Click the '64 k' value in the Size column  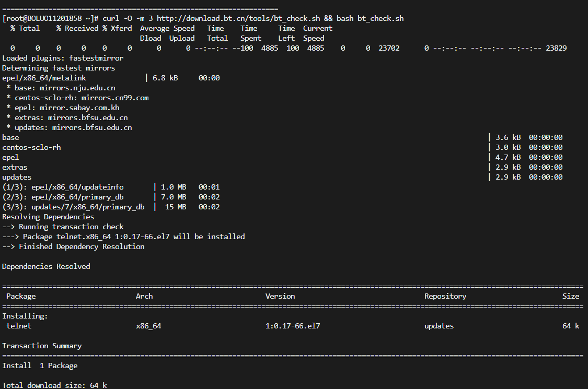(571, 326)
